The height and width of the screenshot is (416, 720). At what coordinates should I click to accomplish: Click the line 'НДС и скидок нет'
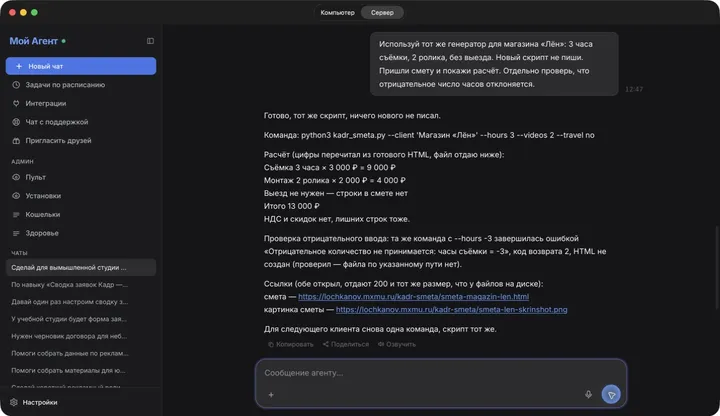(337, 219)
